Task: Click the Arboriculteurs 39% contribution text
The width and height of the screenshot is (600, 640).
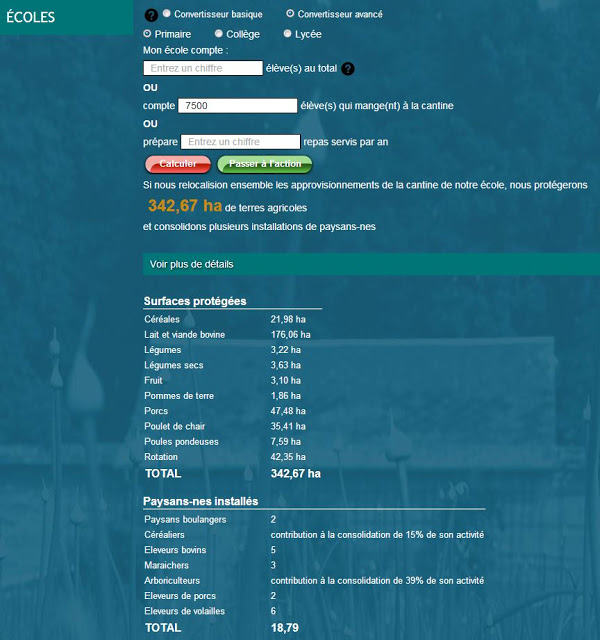Action: [377, 580]
